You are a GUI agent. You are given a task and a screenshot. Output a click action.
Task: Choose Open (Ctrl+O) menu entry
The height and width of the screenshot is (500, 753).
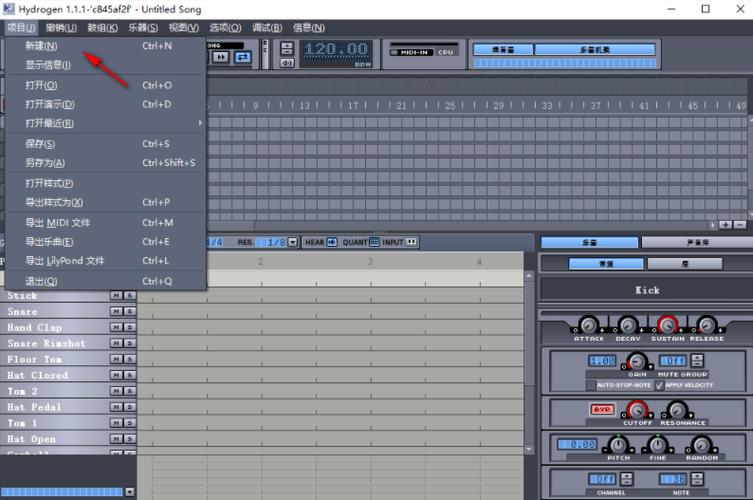[x=106, y=85]
